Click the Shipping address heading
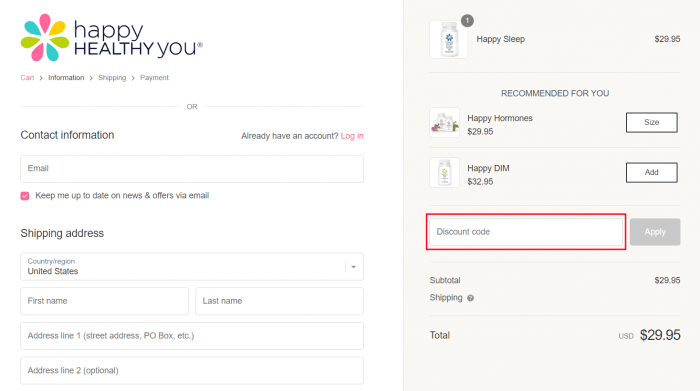Image resolution: width=700 pixels, height=391 pixels. (x=62, y=233)
